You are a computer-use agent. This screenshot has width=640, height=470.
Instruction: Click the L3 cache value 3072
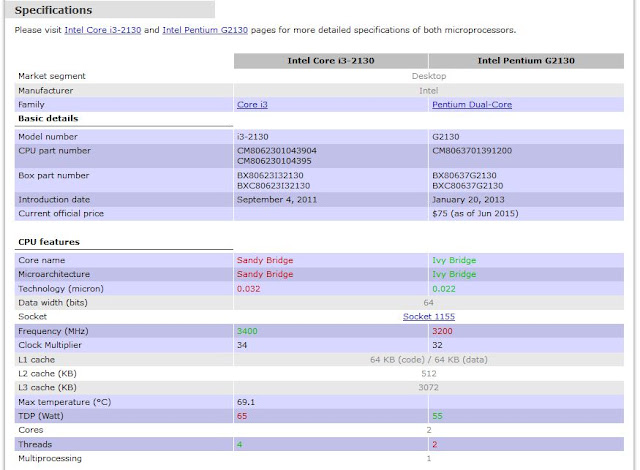pyautogui.click(x=429, y=388)
